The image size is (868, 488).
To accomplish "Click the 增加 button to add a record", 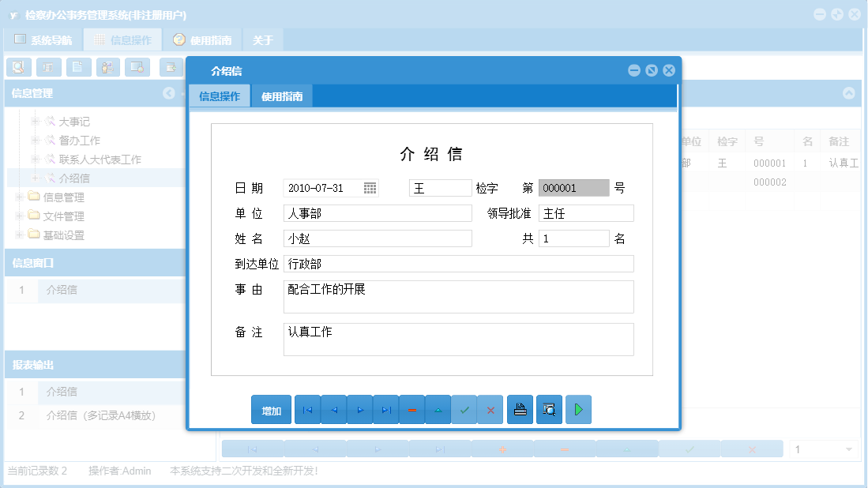I will point(271,409).
